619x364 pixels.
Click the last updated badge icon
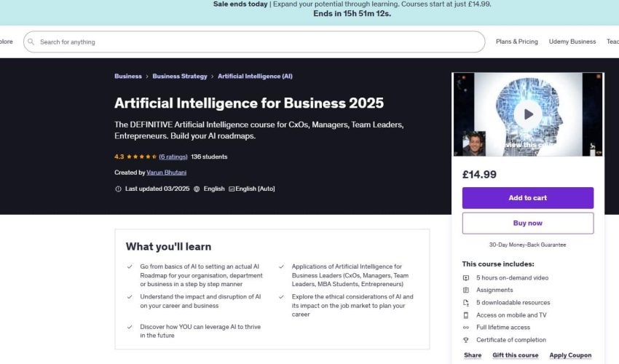118,189
